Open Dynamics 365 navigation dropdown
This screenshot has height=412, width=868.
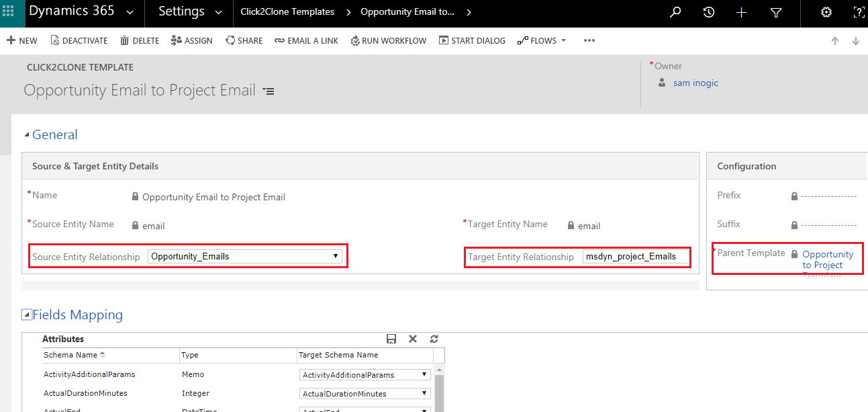pyautogui.click(x=130, y=12)
